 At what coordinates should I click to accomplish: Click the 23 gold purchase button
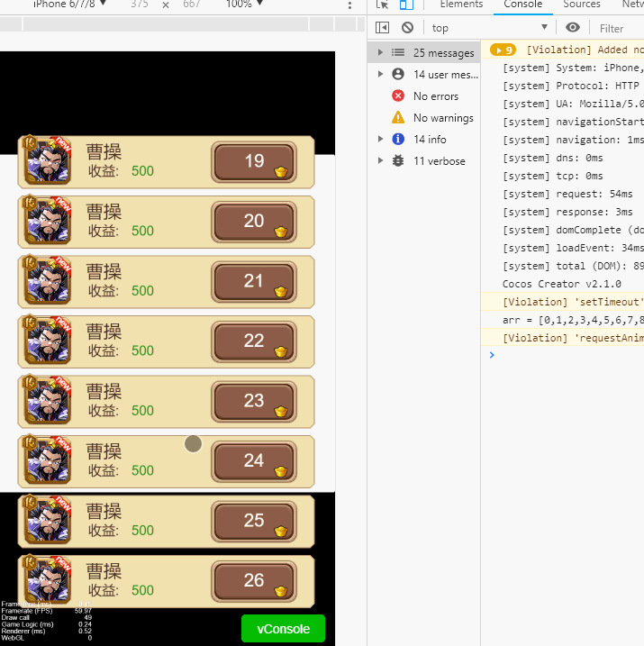[x=254, y=402]
